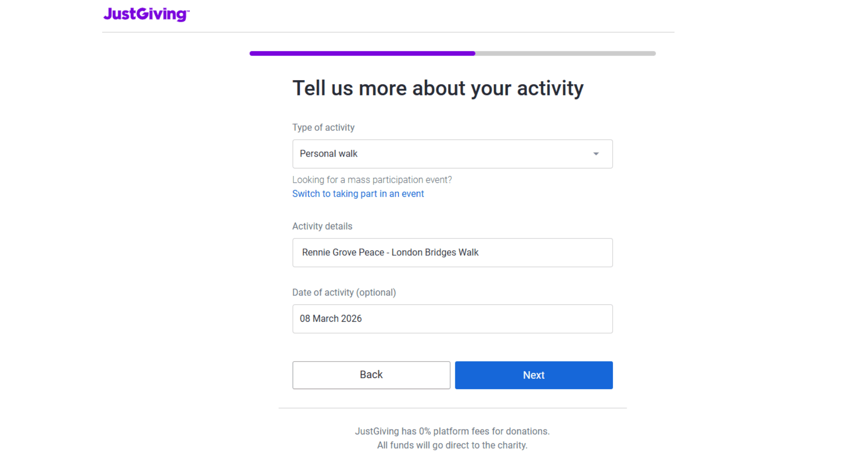Click the Date of activity (optional) label
Image resolution: width=868 pixels, height=457 pixels.
coord(344,292)
